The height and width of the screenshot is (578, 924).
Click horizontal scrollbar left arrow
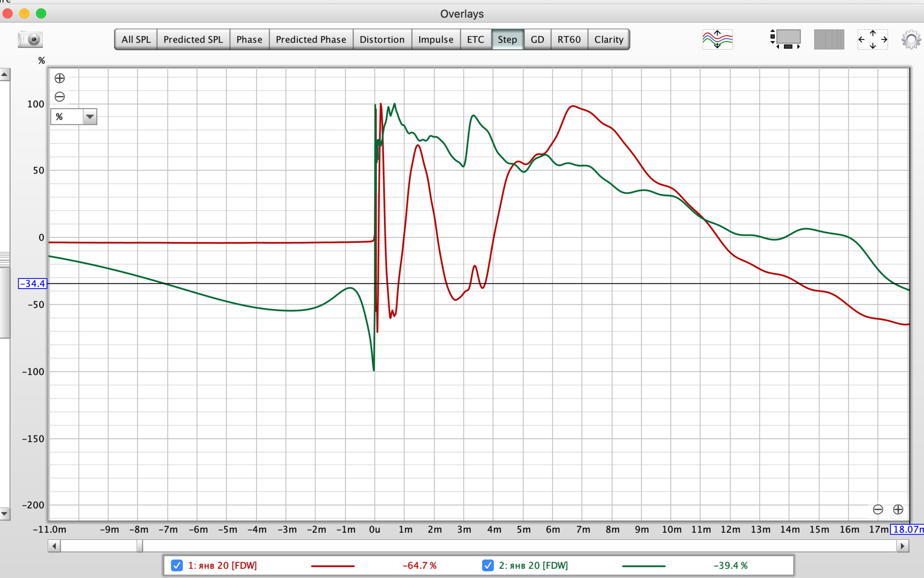(54, 546)
